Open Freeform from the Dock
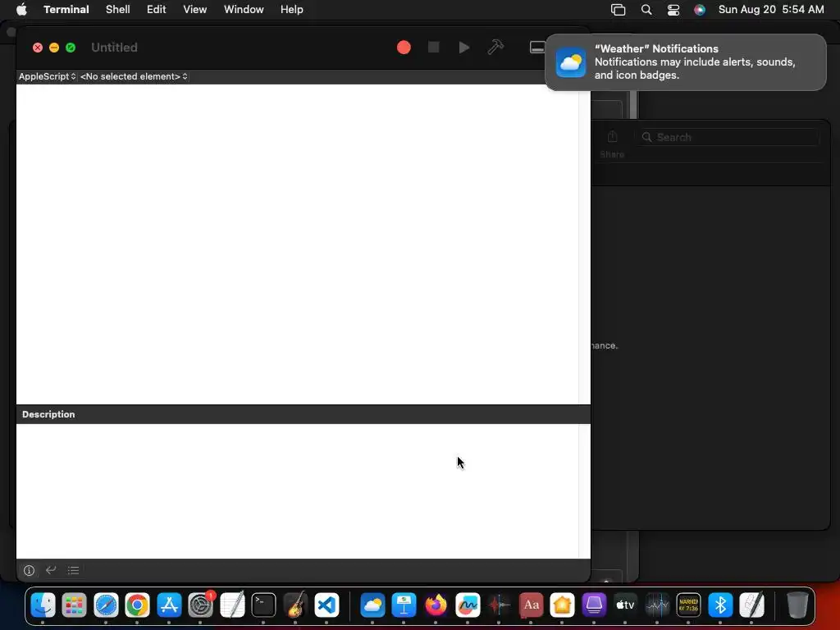 467,605
